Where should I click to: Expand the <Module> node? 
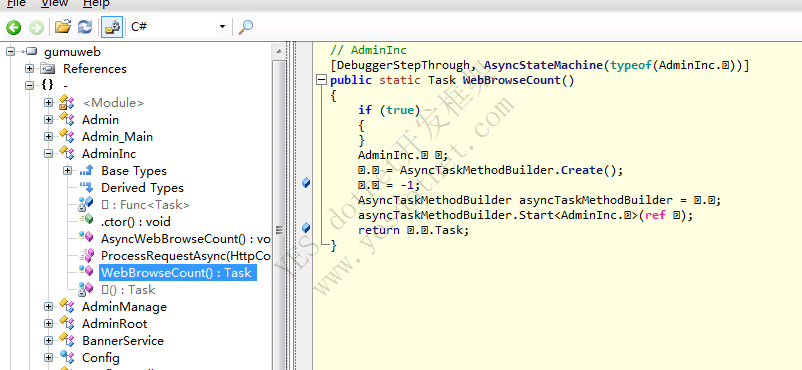49,103
